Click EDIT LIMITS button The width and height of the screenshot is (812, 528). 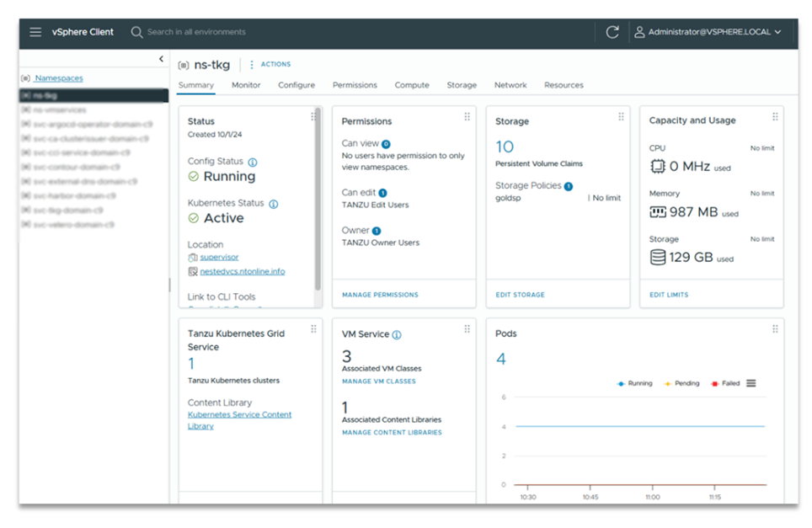669,295
